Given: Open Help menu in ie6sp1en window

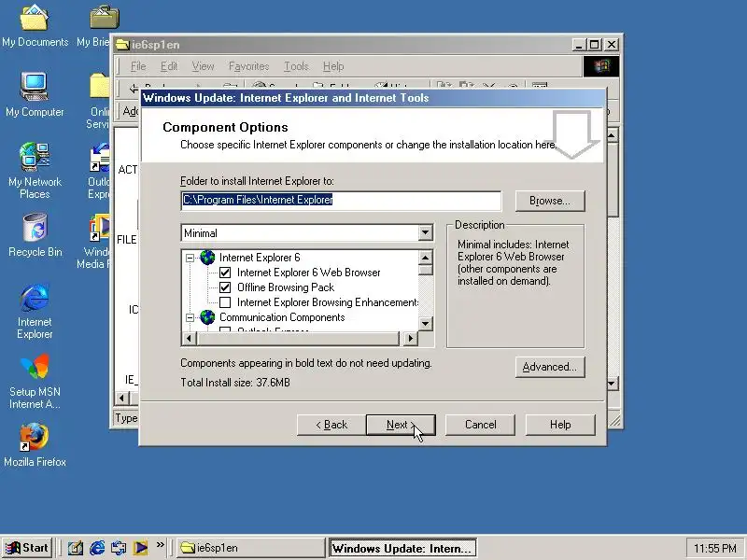Looking at the screenshot, I should coord(333,66).
